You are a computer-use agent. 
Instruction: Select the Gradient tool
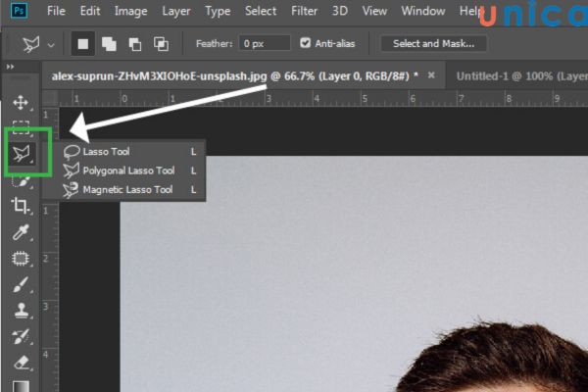click(21, 386)
